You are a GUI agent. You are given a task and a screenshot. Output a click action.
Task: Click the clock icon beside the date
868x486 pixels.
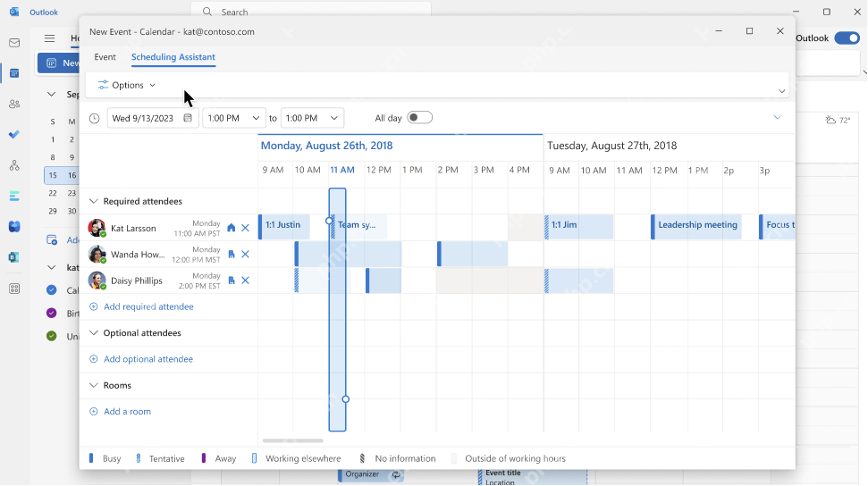click(x=95, y=119)
